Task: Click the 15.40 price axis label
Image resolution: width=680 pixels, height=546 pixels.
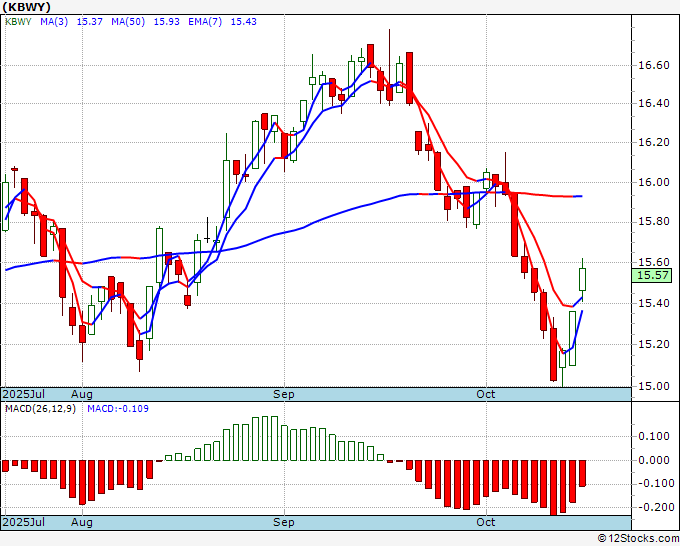Action: (x=654, y=303)
